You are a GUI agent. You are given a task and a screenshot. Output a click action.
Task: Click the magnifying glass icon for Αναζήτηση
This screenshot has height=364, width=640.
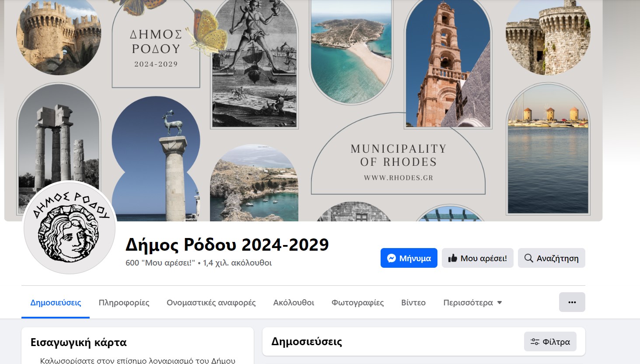tap(528, 258)
